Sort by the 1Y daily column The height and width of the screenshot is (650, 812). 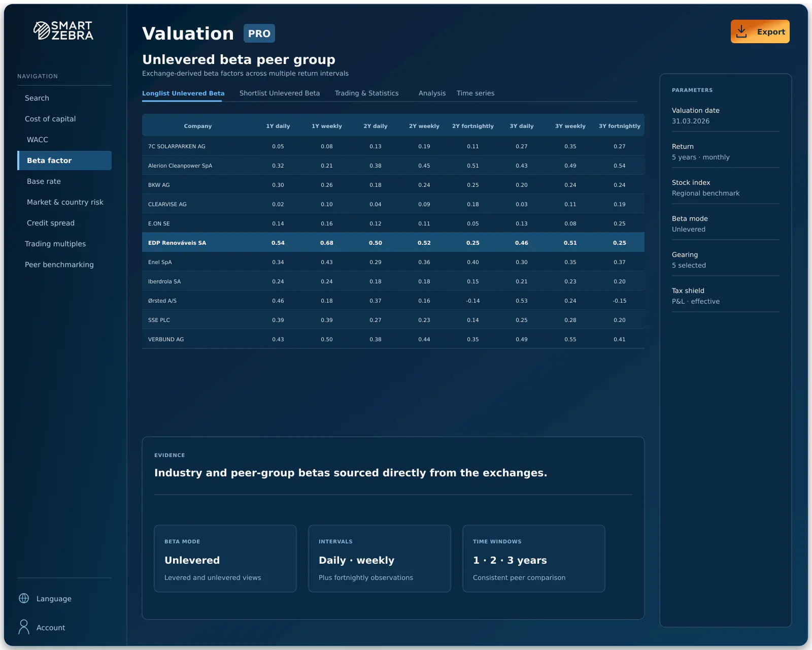click(x=278, y=126)
